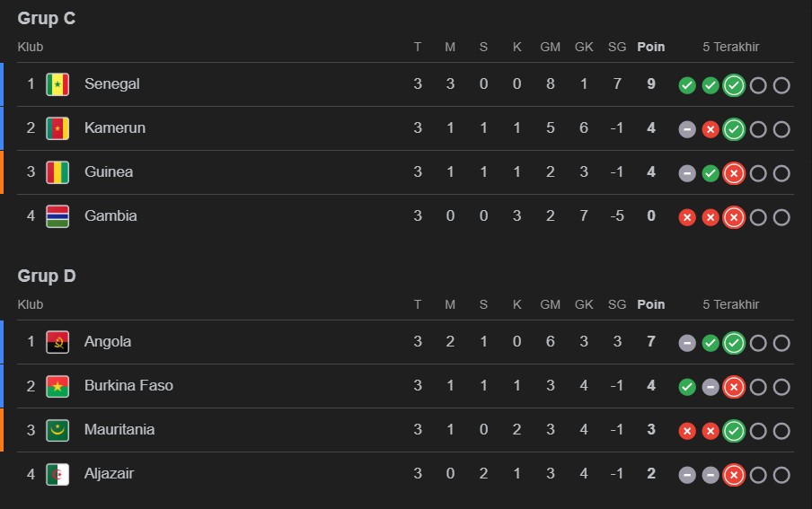
Task: Click the Guinea flag icon
Action: [57, 172]
